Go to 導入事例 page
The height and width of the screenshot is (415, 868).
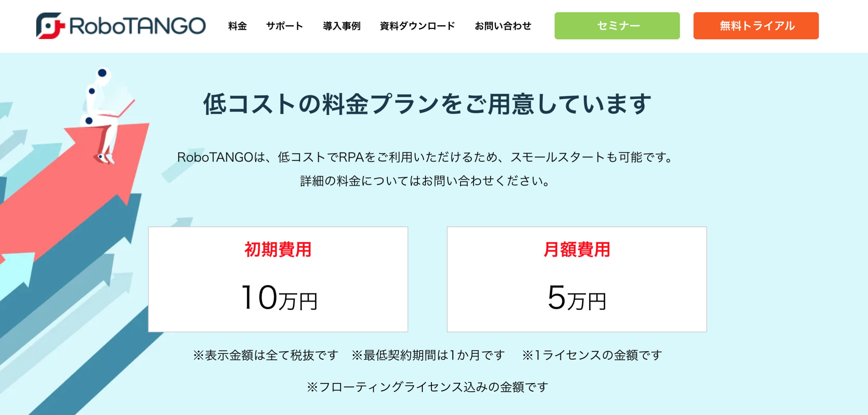click(x=341, y=26)
